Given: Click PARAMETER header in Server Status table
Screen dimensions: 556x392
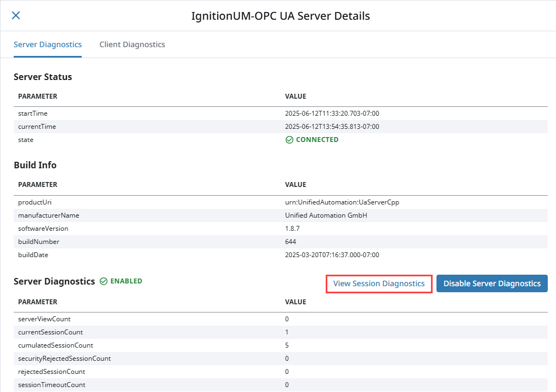Looking at the screenshot, I should coord(38,96).
